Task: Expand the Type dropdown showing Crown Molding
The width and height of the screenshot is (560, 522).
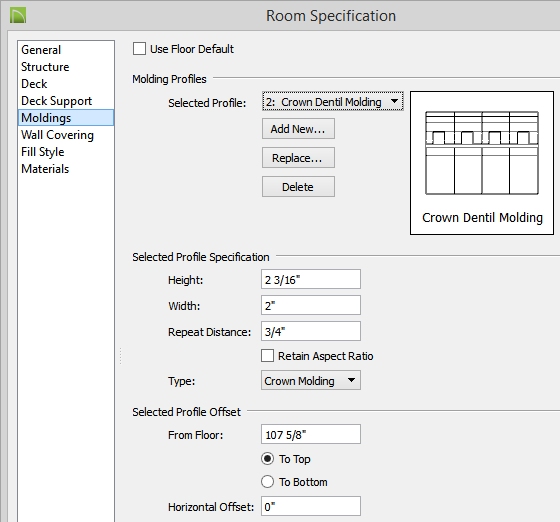Action: click(x=311, y=381)
